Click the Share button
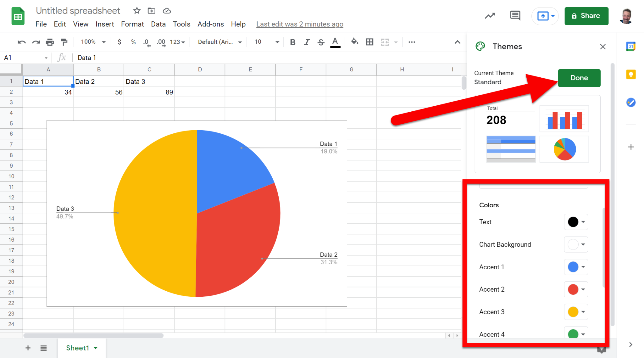The image size is (644, 358). [x=586, y=16]
